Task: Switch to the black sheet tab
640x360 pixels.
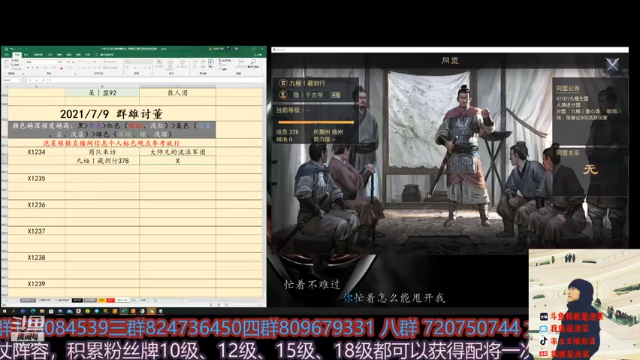Action: [77, 300]
